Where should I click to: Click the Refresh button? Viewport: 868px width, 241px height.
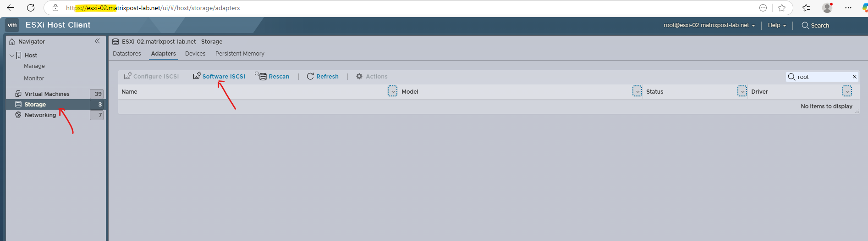click(x=323, y=76)
